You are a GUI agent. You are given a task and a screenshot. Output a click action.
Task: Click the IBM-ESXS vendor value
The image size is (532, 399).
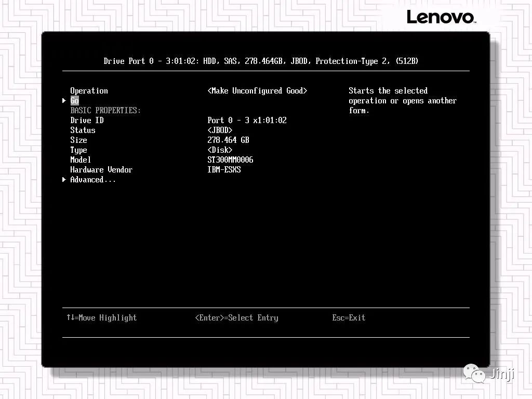(224, 170)
